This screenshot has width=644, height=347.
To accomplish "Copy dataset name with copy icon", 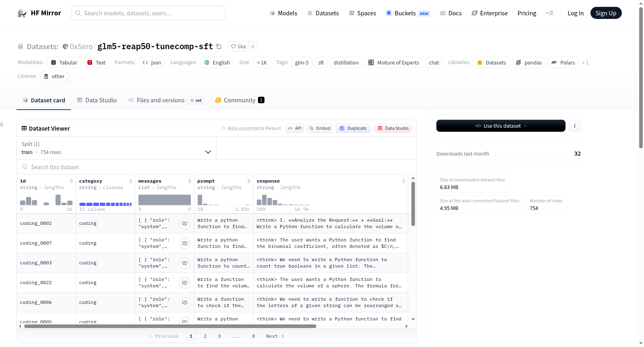I will [x=219, y=46].
